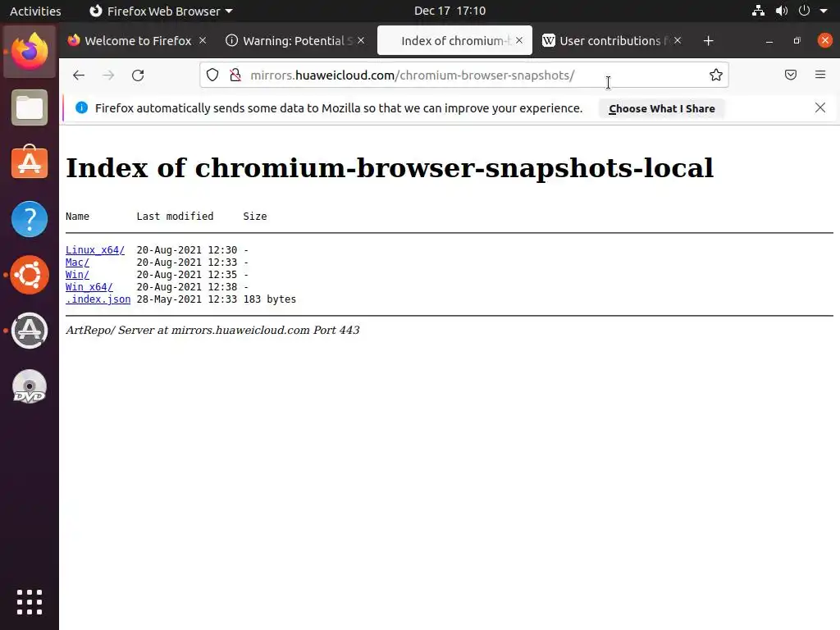Open the Linux_x64/ directory link

95,250
